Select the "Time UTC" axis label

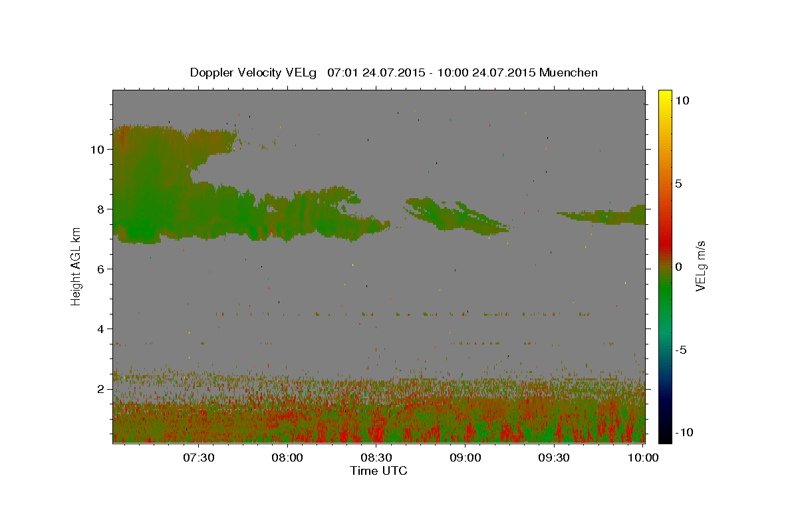[x=378, y=471]
